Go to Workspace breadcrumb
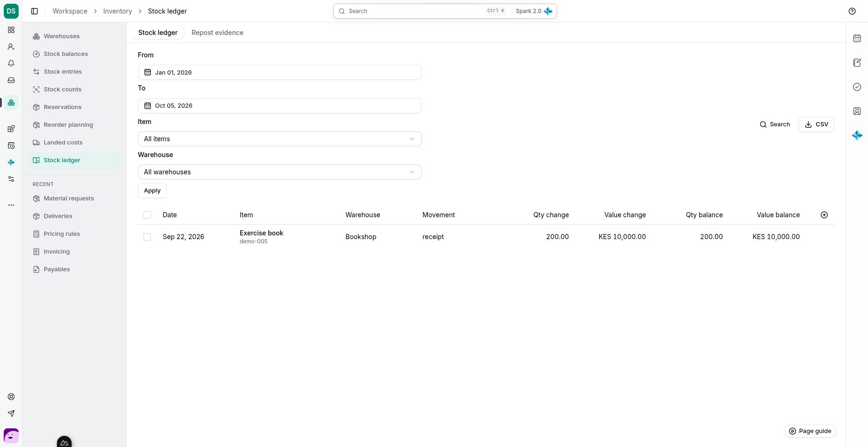 tap(70, 11)
